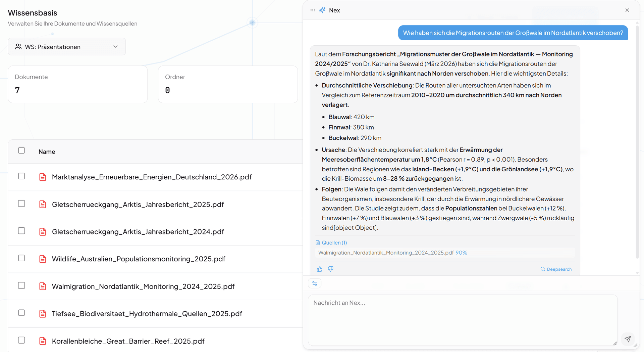Start a Deepsearch for this answer
Viewport: 644px width, 352px height.
point(556,269)
